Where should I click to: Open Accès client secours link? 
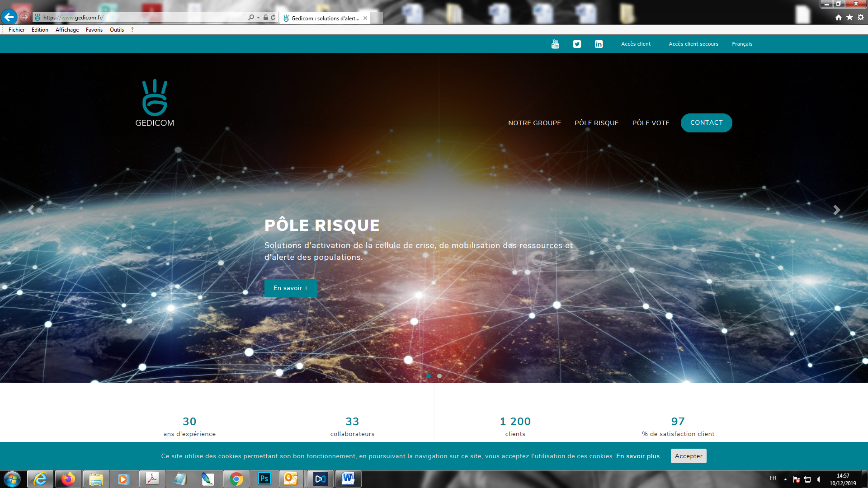693,44
